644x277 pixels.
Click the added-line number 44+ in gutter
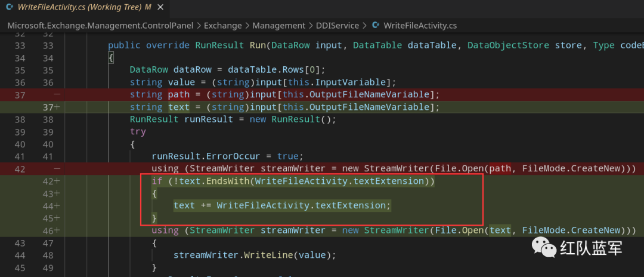click(x=51, y=205)
